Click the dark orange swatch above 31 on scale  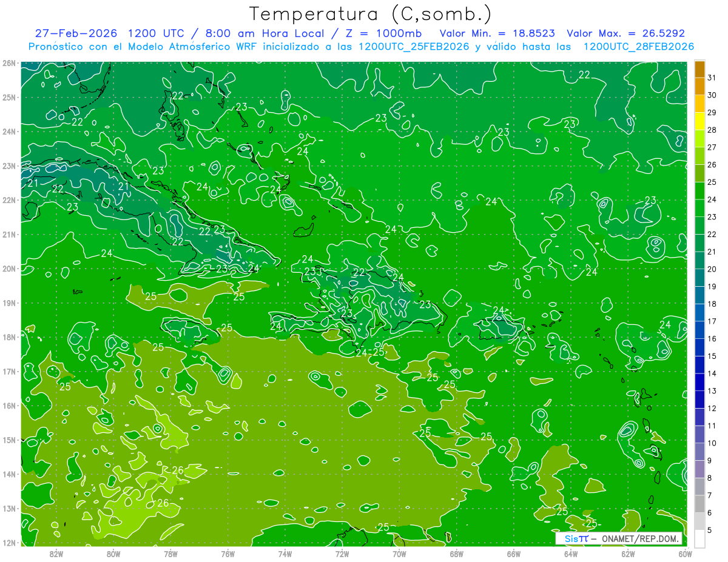699,69
